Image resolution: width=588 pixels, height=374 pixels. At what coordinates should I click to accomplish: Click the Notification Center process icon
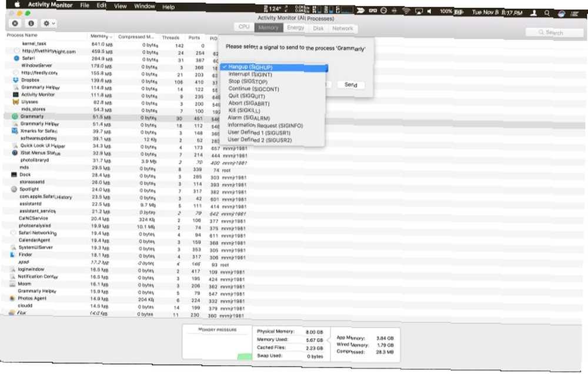click(12, 276)
